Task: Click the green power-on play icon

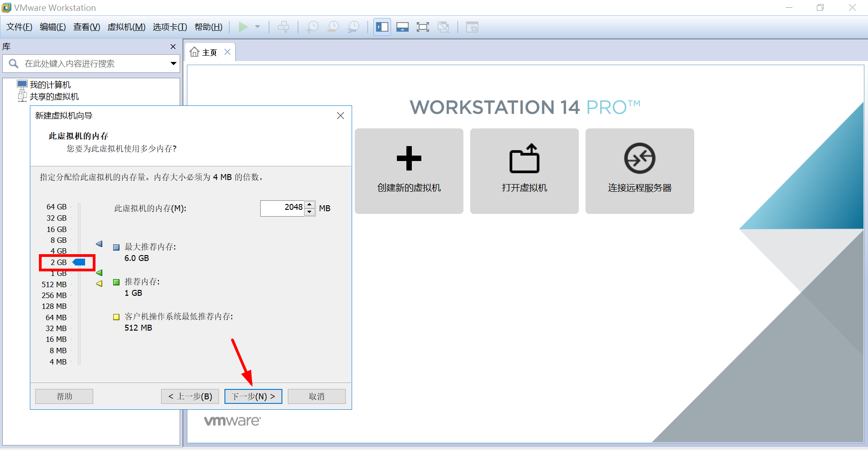Action: pos(243,27)
